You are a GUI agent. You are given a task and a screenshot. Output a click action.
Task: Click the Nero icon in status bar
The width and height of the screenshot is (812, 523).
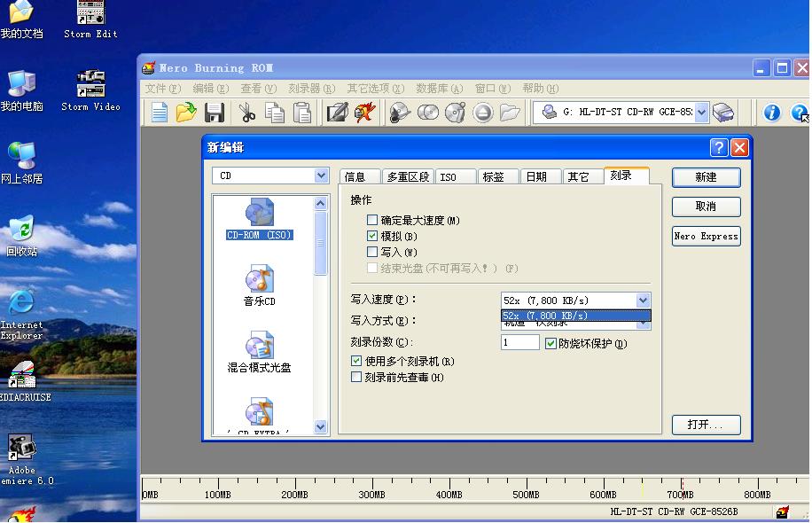[783, 511]
